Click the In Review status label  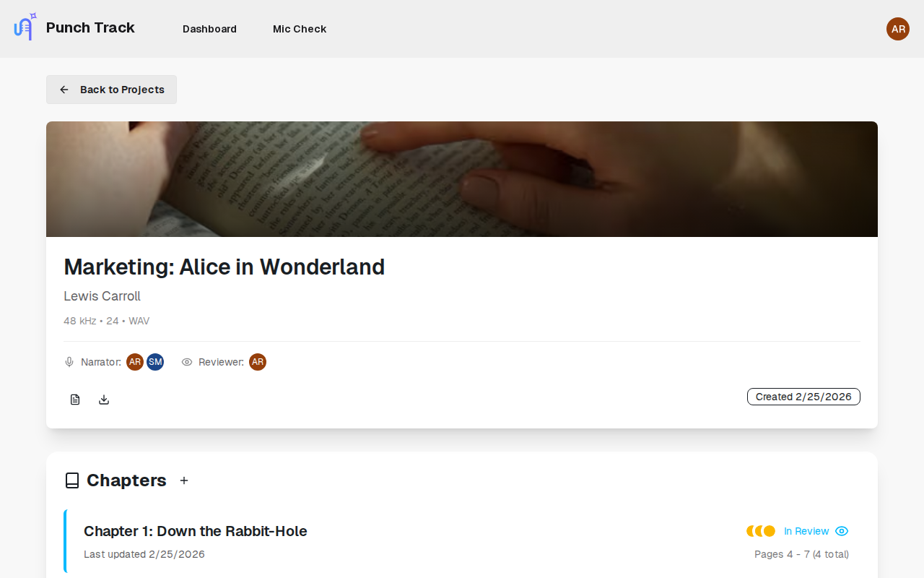(x=806, y=531)
